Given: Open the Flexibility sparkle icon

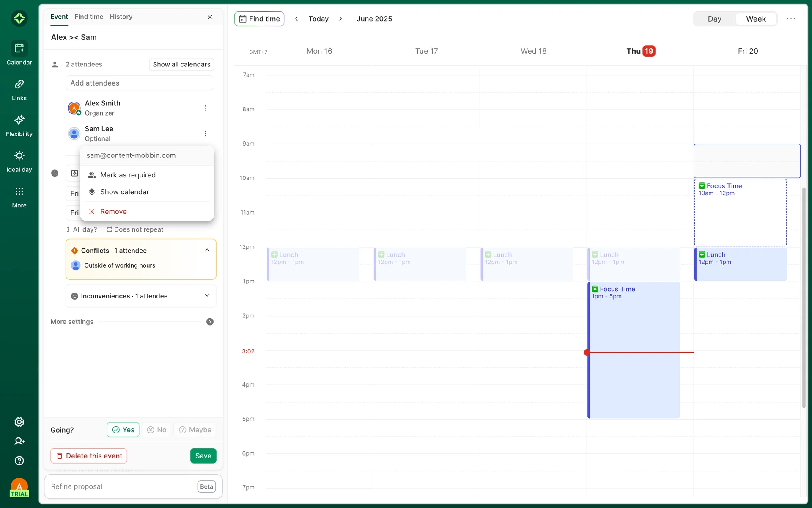Looking at the screenshot, I should pos(19,120).
